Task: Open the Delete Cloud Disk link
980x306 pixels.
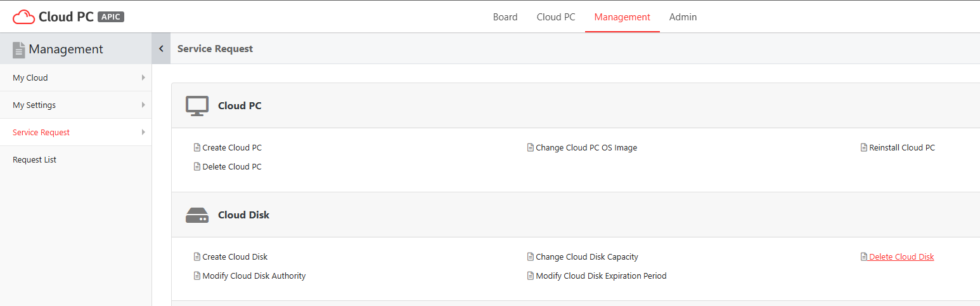Action: coord(901,256)
